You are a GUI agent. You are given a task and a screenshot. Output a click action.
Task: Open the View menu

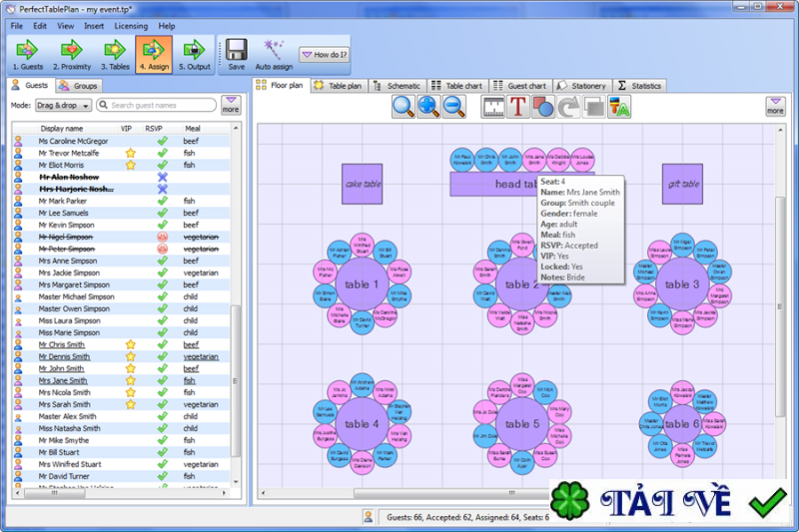65,26
